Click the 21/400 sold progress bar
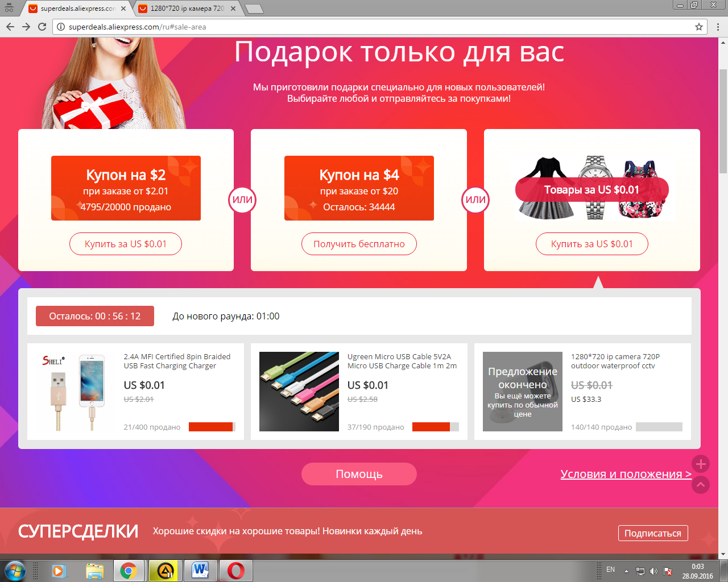The width and height of the screenshot is (728, 582). 212,427
